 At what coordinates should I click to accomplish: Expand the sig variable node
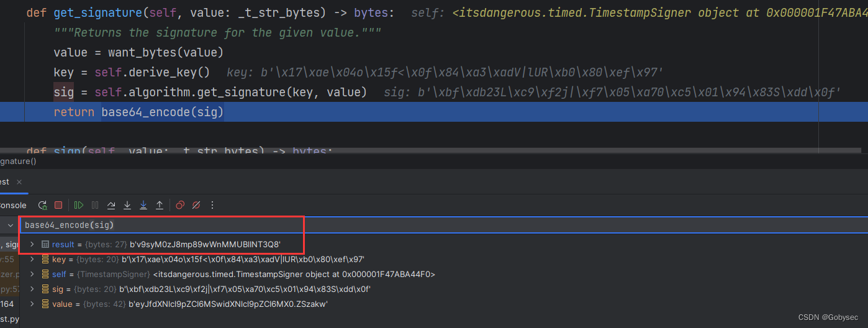tap(32, 289)
